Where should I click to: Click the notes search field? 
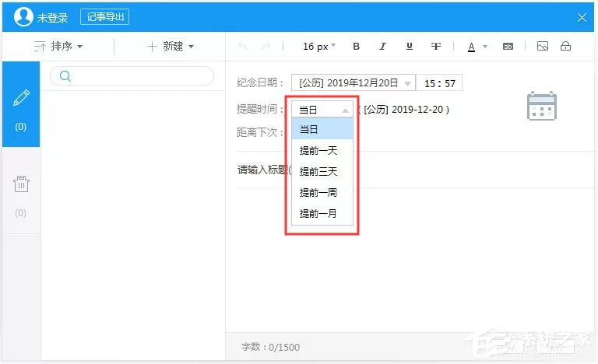point(132,76)
